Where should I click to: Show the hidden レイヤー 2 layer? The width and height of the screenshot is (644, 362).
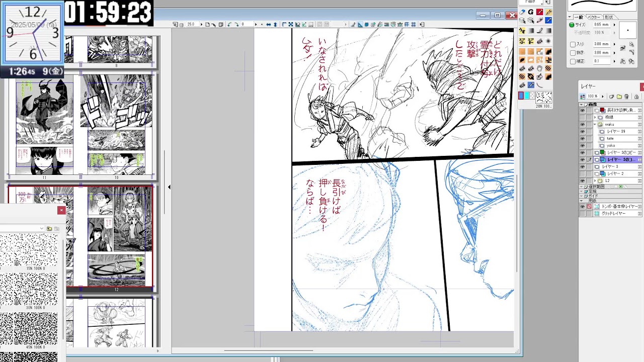(x=582, y=173)
